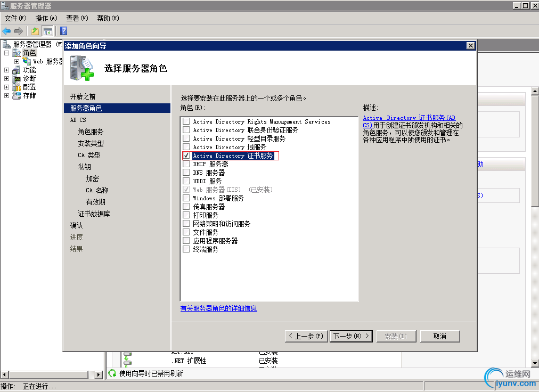Click the left arrow of the horizontal scrollbar

pos(5,374)
